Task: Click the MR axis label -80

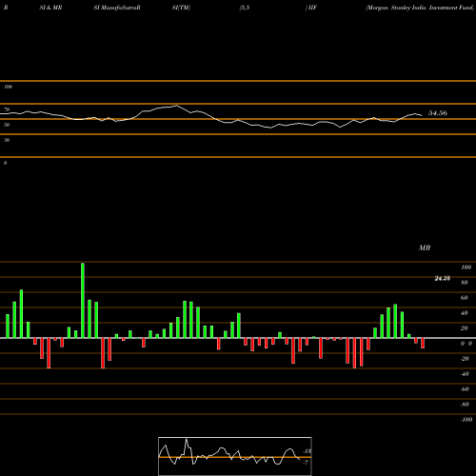Action: coord(465,405)
